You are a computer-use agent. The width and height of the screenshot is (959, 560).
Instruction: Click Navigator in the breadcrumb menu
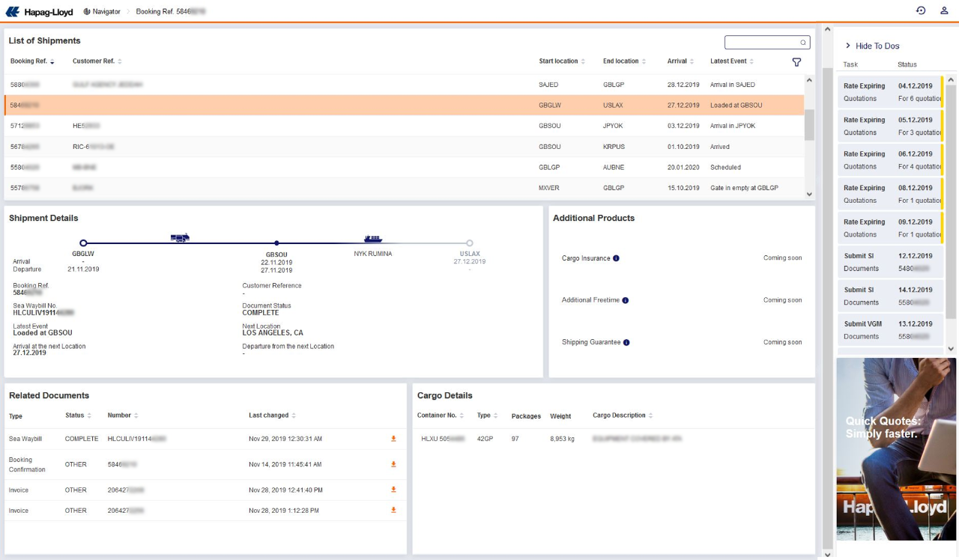pos(103,11)
